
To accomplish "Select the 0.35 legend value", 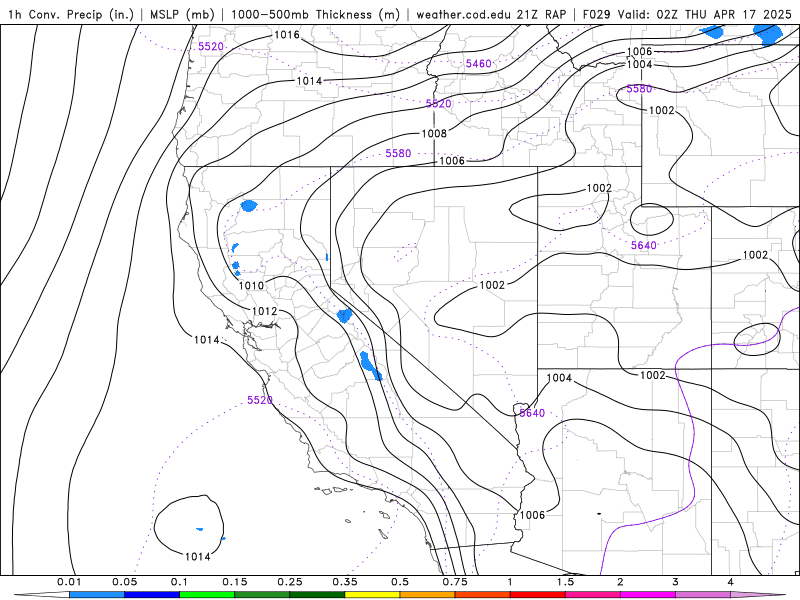I will coord(345,582).
